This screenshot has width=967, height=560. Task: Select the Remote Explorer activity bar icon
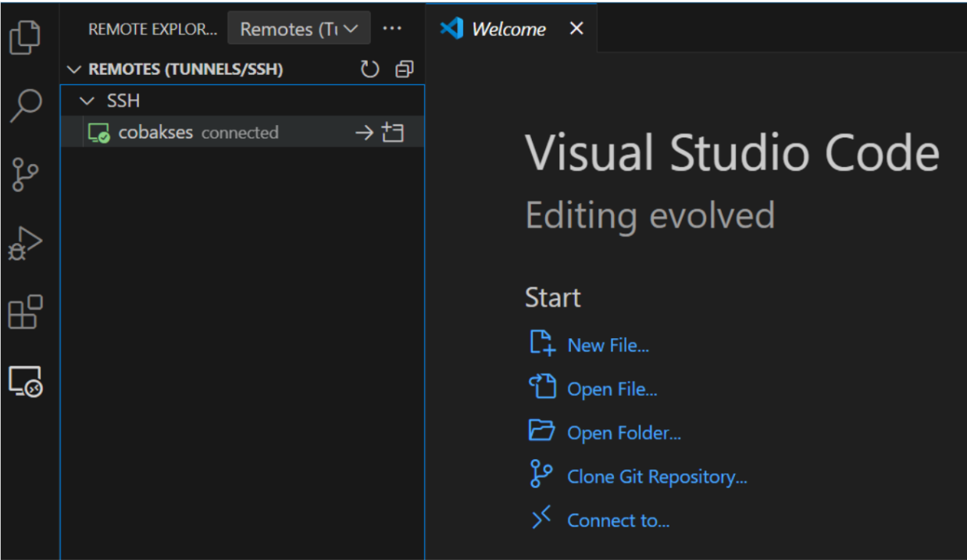[25, 381]
